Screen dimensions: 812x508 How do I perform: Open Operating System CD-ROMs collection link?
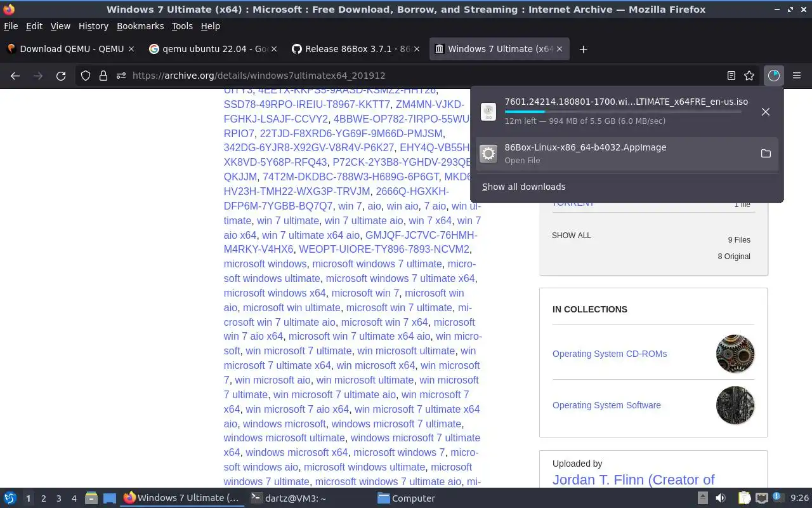tap(610, 354)
